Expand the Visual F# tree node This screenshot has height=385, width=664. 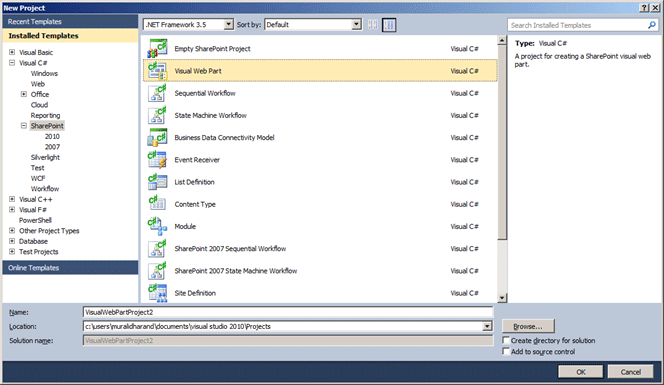[x=12, y=210]
